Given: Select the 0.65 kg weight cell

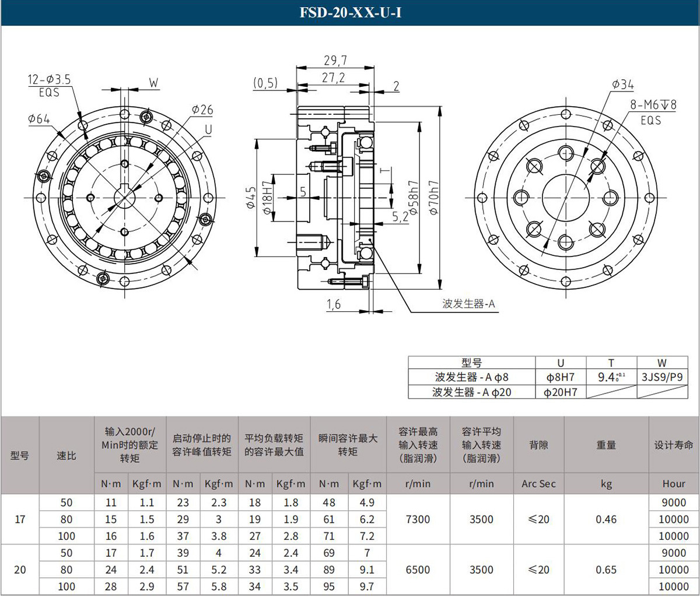Looking at the screenshot, I should click(x=606, y=570).
